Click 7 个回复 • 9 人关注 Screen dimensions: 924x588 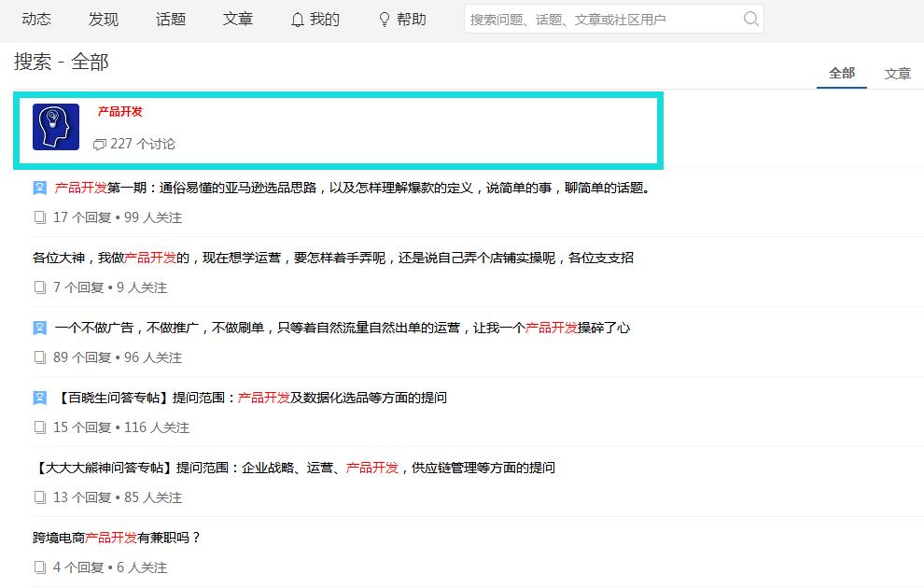coord(110,287)
